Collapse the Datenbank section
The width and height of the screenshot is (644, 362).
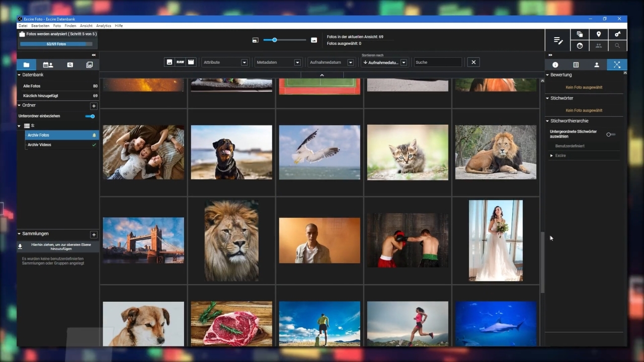coord(20,75)
